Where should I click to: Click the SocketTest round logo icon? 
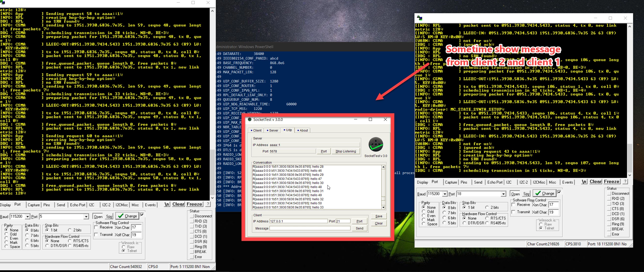tap(376, 145)
